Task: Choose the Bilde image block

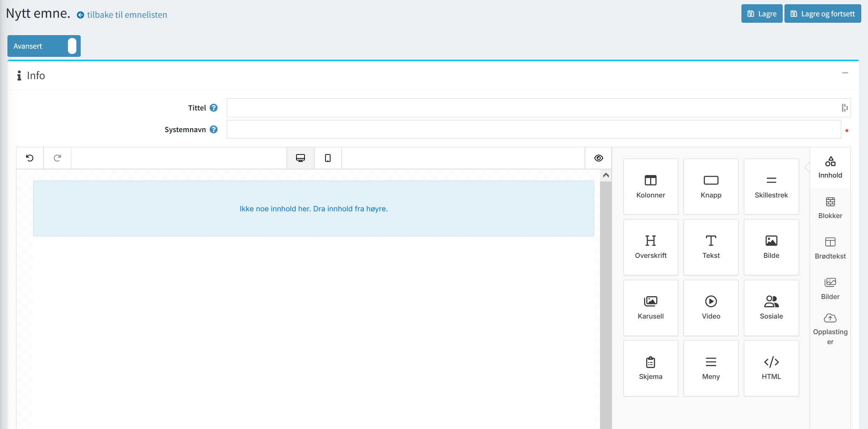Action: click(771, 247)
